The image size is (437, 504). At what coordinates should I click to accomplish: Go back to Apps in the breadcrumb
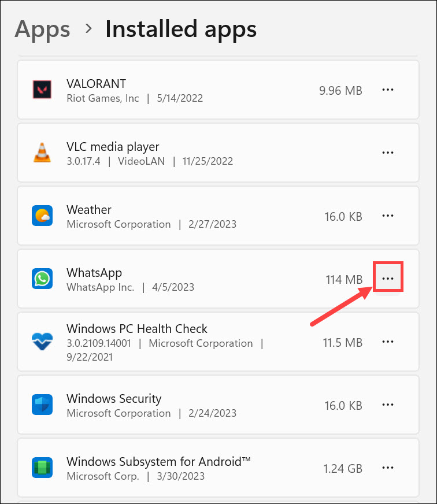(42, 30)
